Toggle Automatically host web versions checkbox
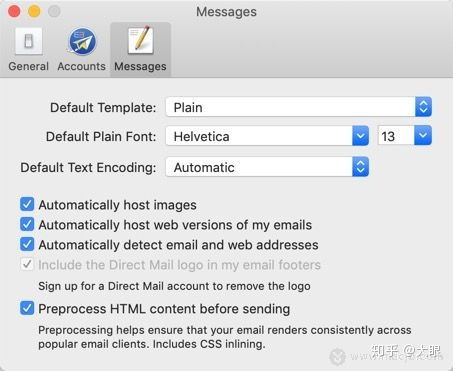Screen dimensions: 453x371 tap(27, 224)
